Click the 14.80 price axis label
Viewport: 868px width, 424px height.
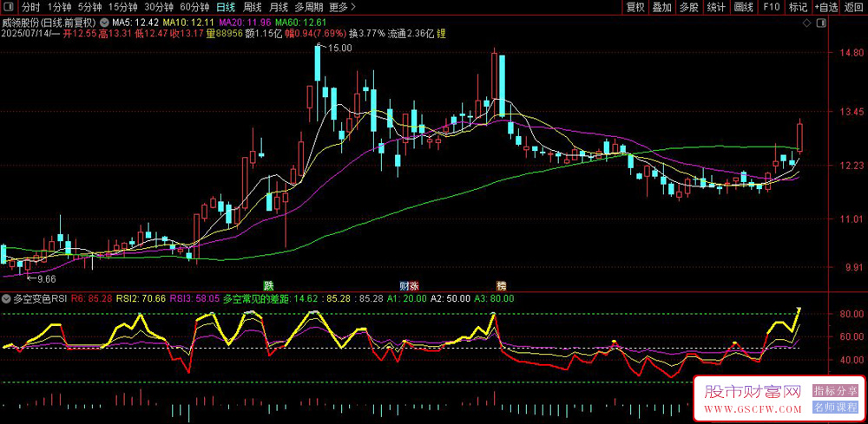coord(852,53)
